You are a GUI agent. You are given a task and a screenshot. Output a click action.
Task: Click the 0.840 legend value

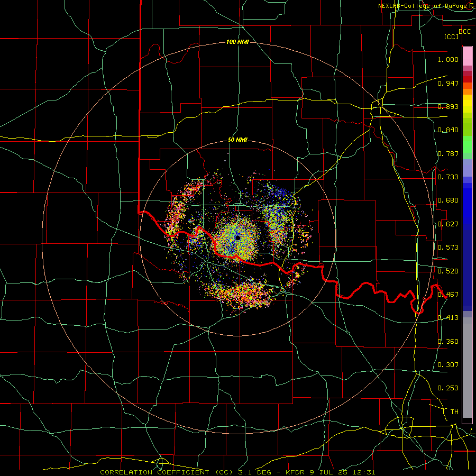[x=448, y=130]
